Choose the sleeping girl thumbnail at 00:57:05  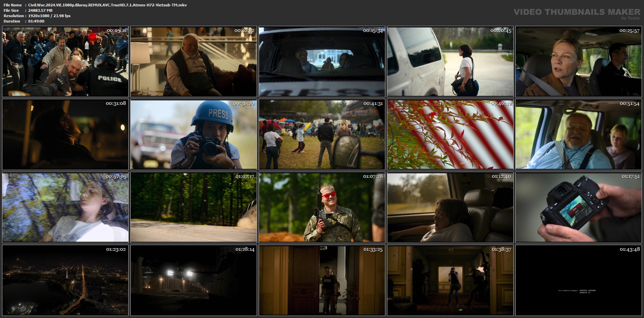[x=66, y=208]
